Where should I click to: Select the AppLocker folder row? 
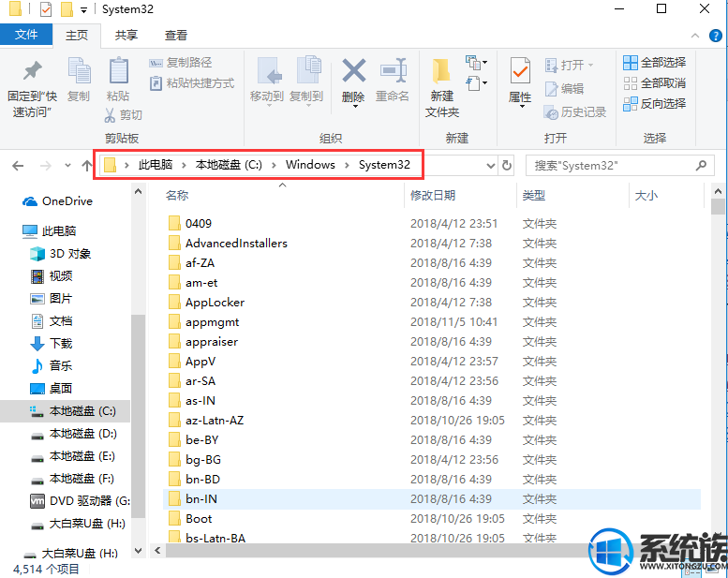click(432, 303)
